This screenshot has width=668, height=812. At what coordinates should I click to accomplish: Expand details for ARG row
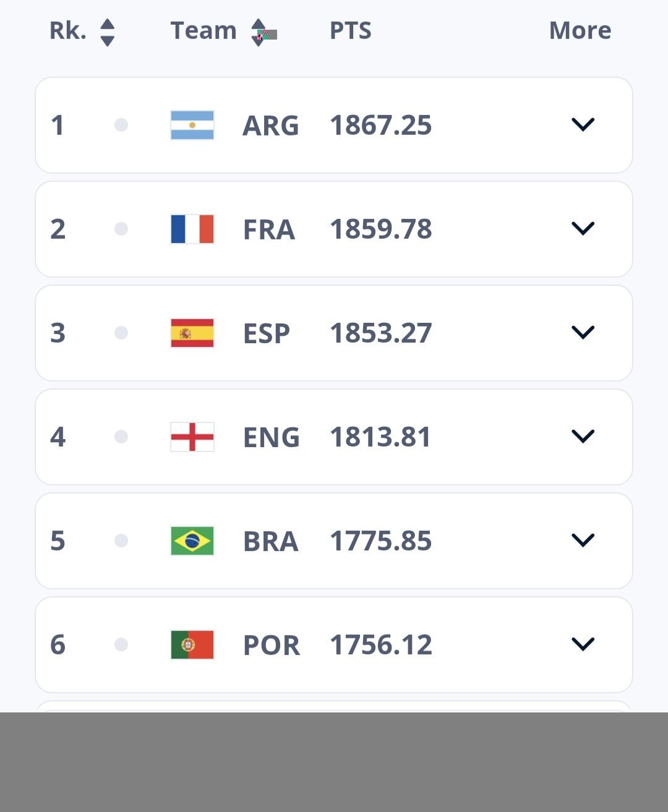coord(583,125)
